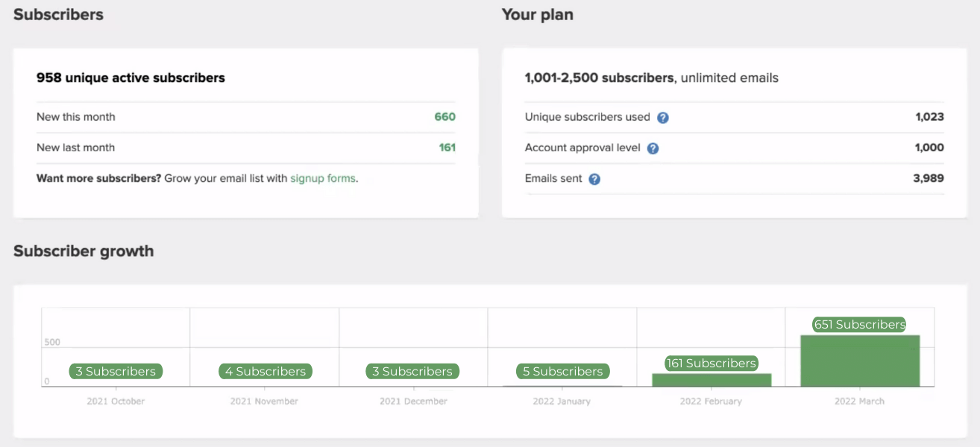Click the 2022 February green bar

711,381
